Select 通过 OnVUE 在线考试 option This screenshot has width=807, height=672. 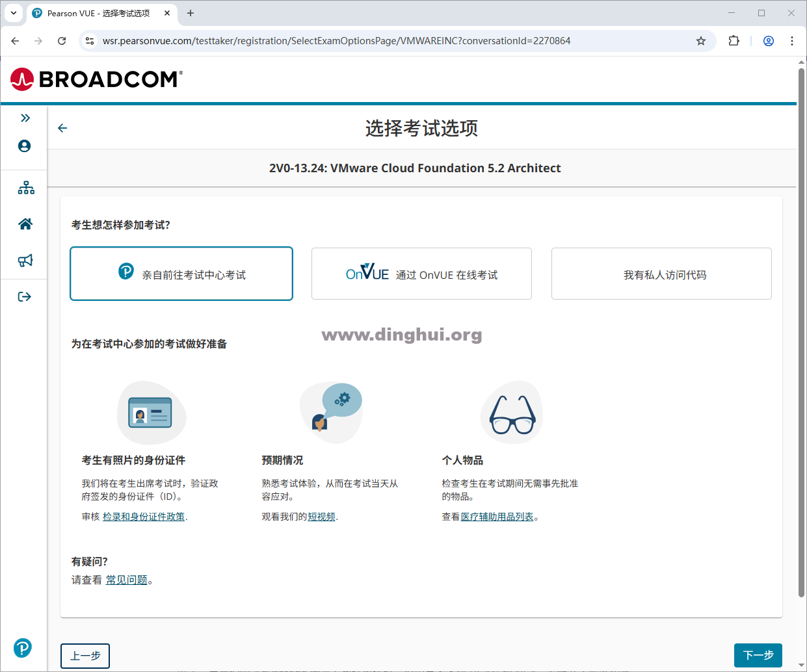[x=421, y=274]
